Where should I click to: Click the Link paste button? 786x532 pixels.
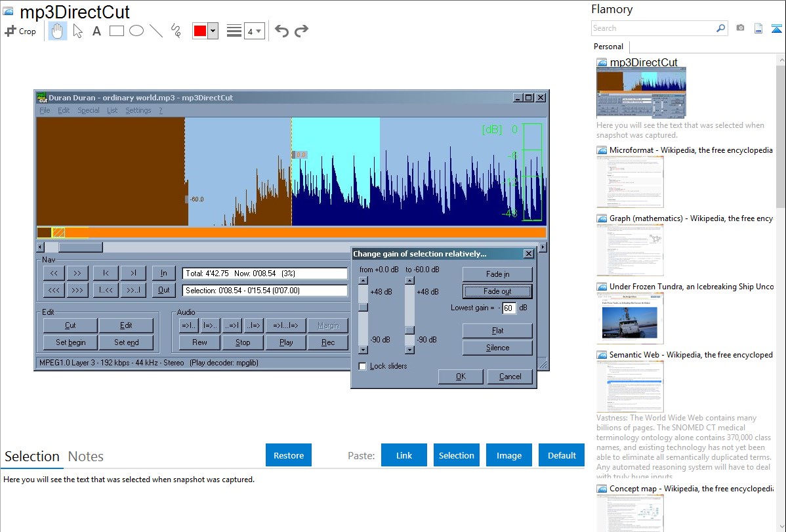pos(404,455)
